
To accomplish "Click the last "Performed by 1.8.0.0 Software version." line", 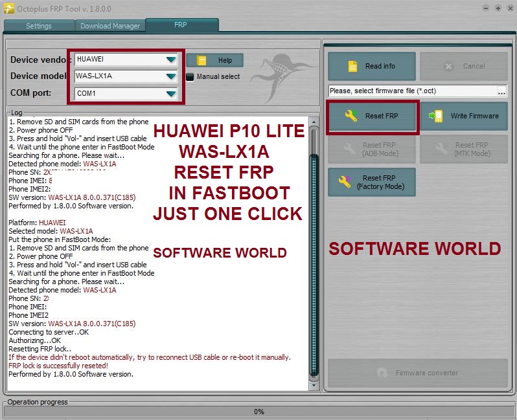I will coord(71,374).
